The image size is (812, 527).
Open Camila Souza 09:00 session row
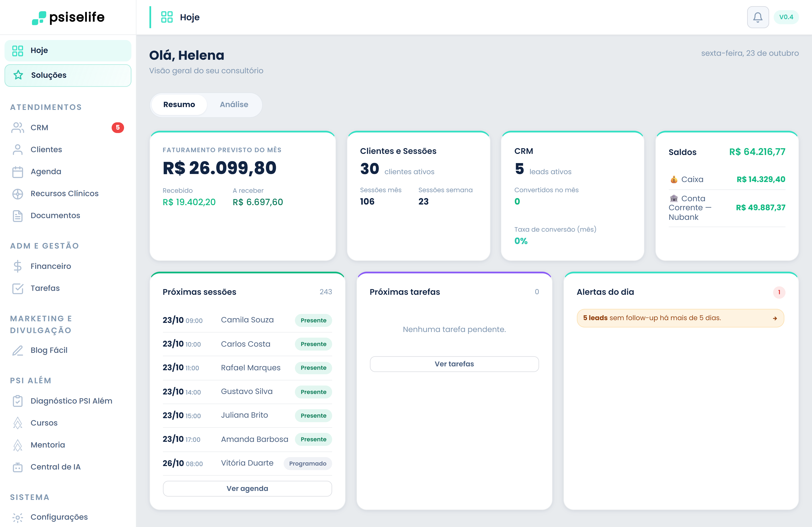tap(247, 320)
